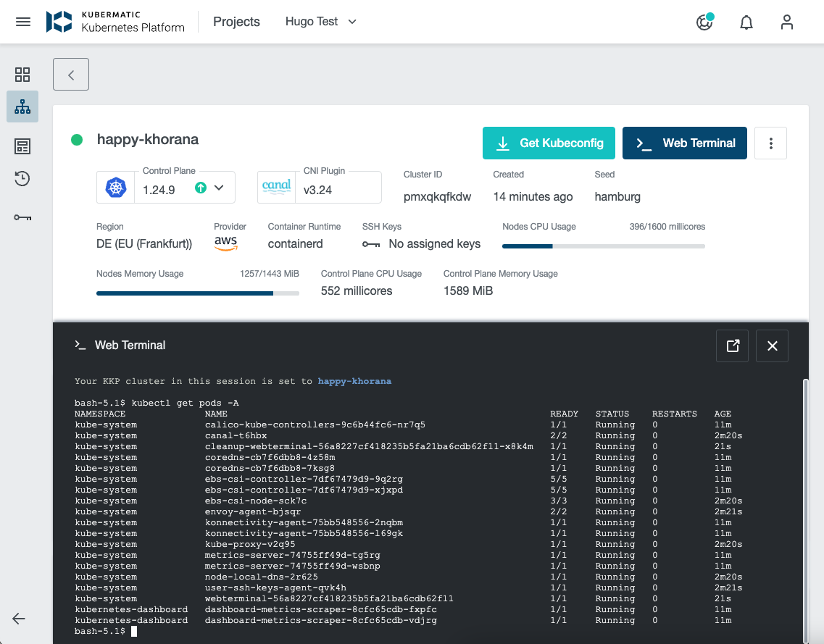Open the user account icon

787,22
